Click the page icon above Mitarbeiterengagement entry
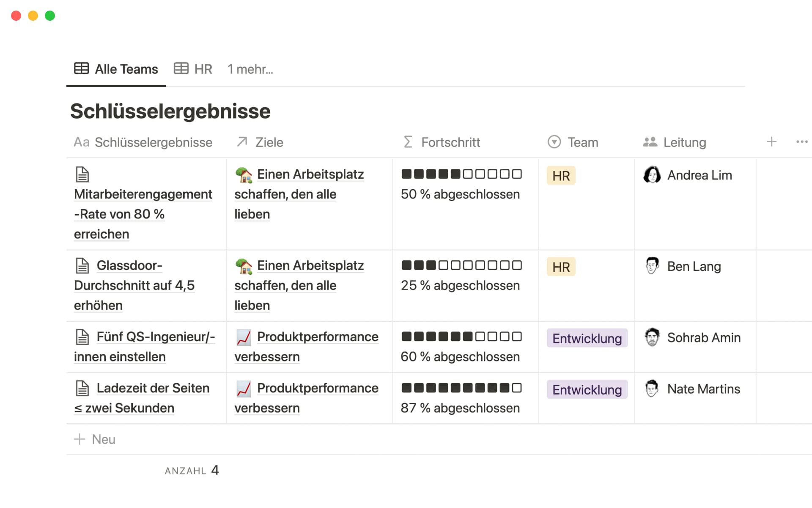812x508 pixels. (x=82, y=174)
